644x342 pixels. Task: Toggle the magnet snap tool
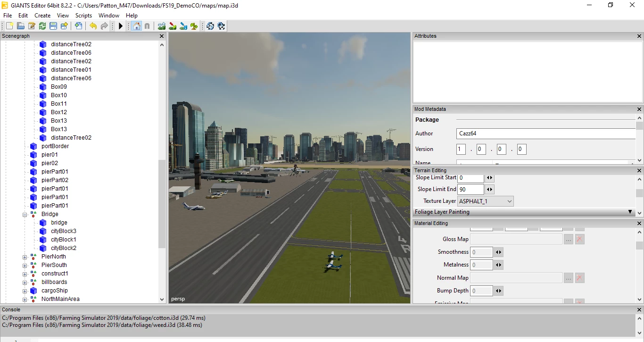coord(147,26)
